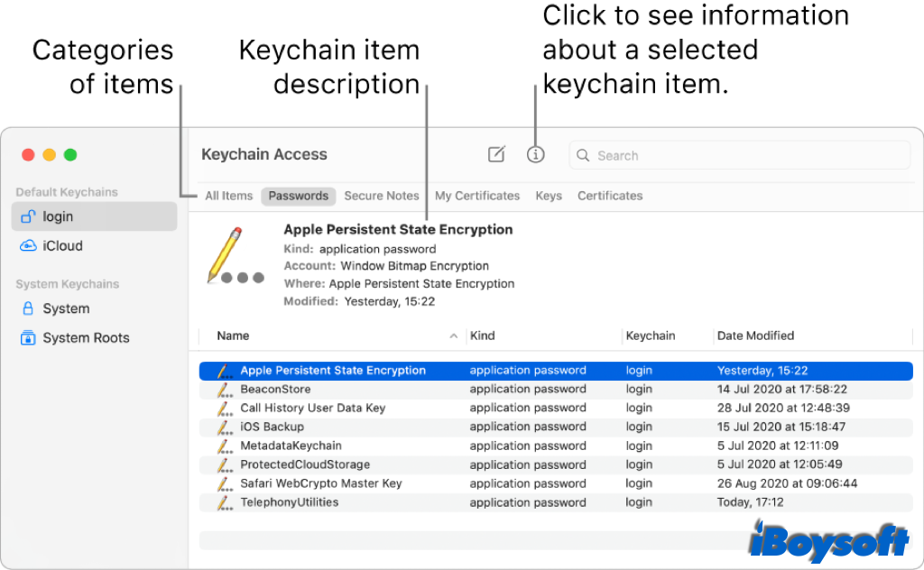Select the Safari WebCrypto Master Key row
This screenshot has height=570, width=924.
(x=556, y=484)
